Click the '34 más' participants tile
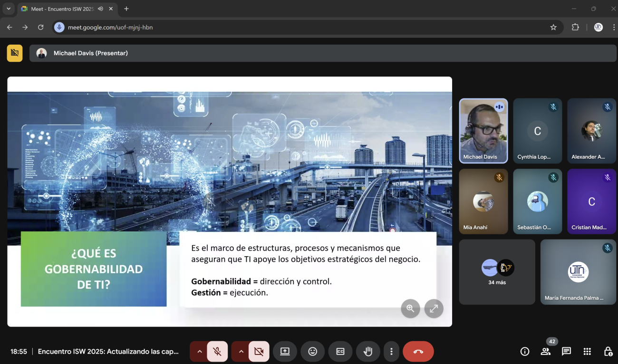 click(x=497, y=272)
